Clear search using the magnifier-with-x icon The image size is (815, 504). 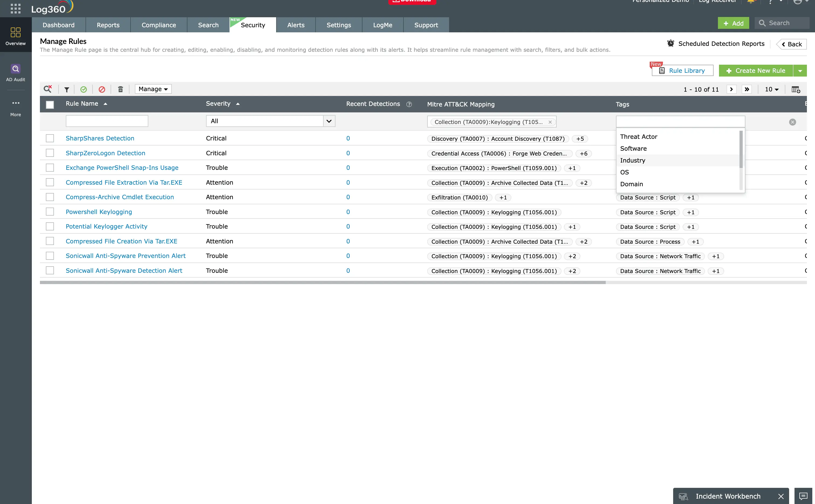point(48,89)
